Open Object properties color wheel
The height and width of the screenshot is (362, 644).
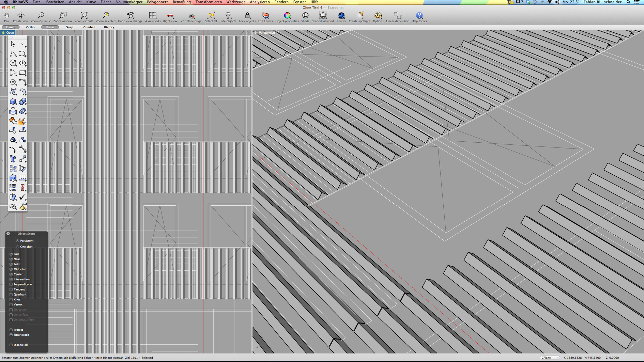[x=287, y=17]
